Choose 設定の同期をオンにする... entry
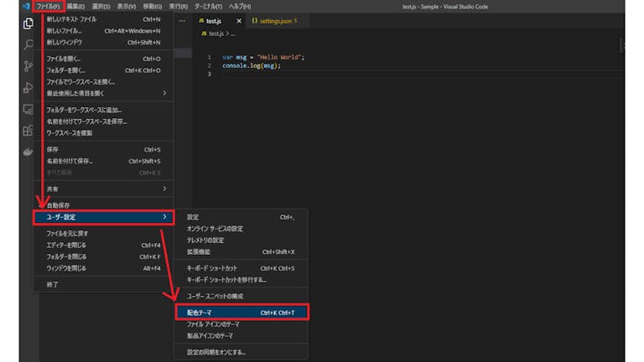The image size is (644, 362). (241, 352)
